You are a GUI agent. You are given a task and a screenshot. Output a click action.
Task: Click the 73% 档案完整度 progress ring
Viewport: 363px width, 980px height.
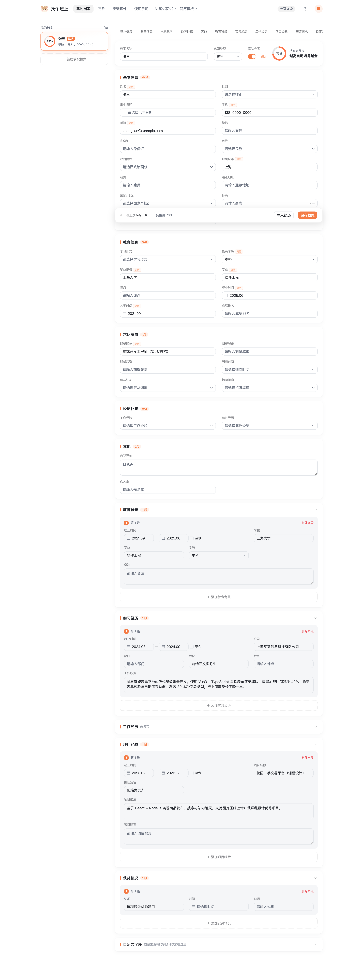tap(279, 54)
